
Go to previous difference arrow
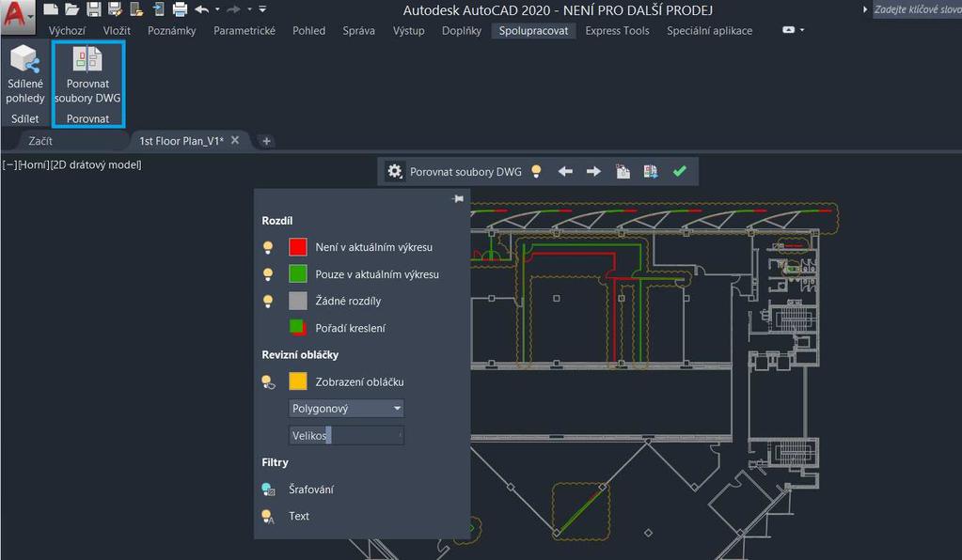coord(565,172)
